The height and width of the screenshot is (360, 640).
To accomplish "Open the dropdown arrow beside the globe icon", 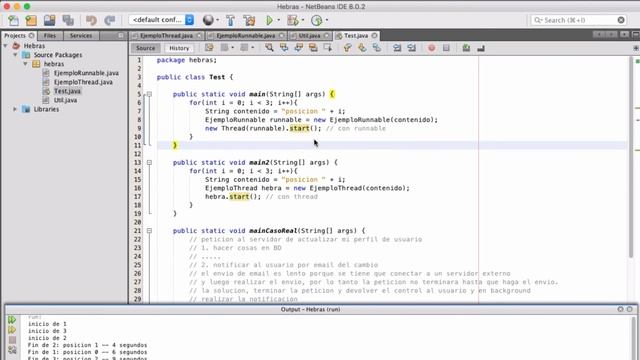I will [x=217, y=20].
